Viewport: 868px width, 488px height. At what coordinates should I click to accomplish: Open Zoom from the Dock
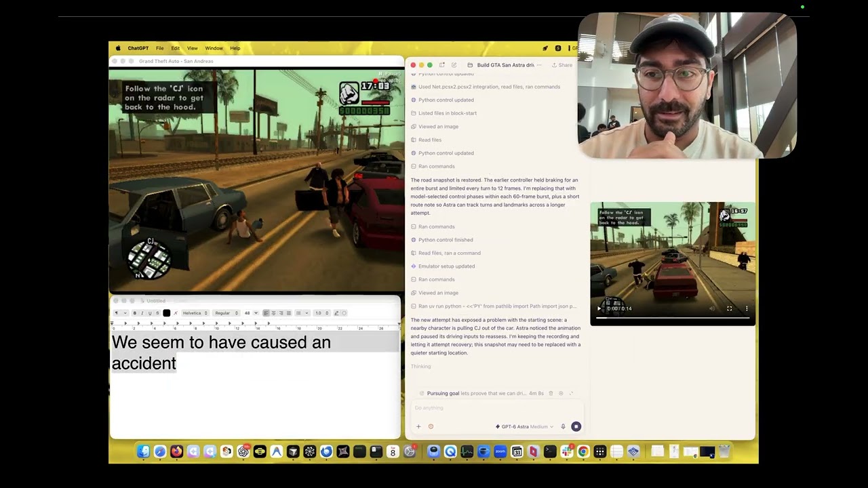[x=500, y=451]
